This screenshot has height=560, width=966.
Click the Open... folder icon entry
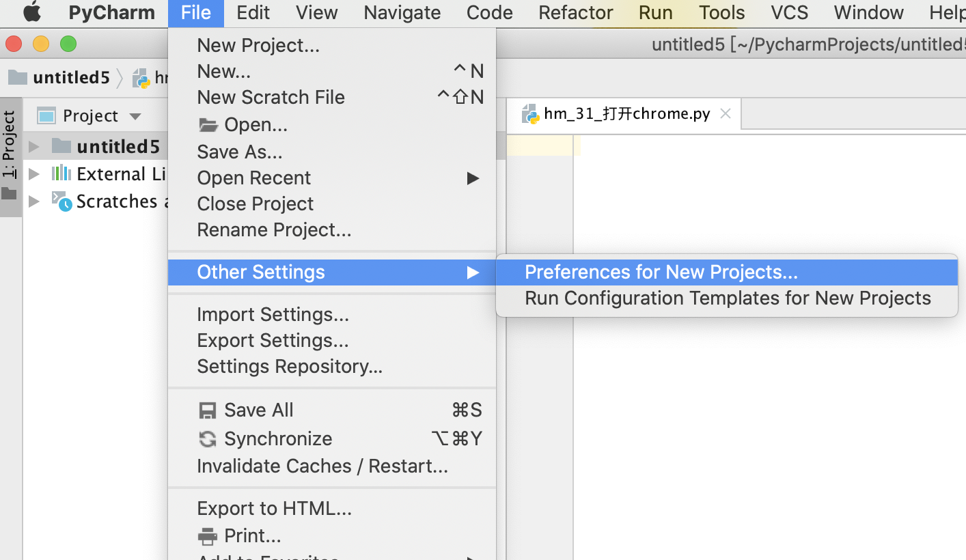coord(208,125)
